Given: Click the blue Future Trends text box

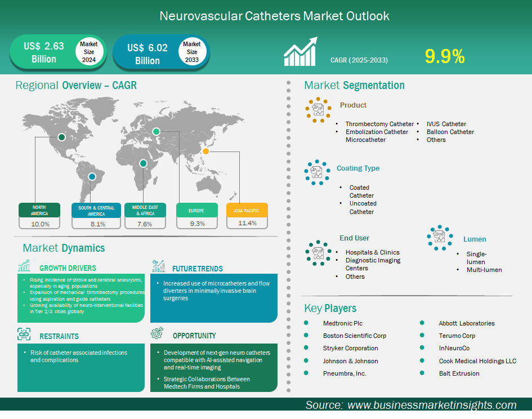Looking at the screenshot, I should pos(214,298).
